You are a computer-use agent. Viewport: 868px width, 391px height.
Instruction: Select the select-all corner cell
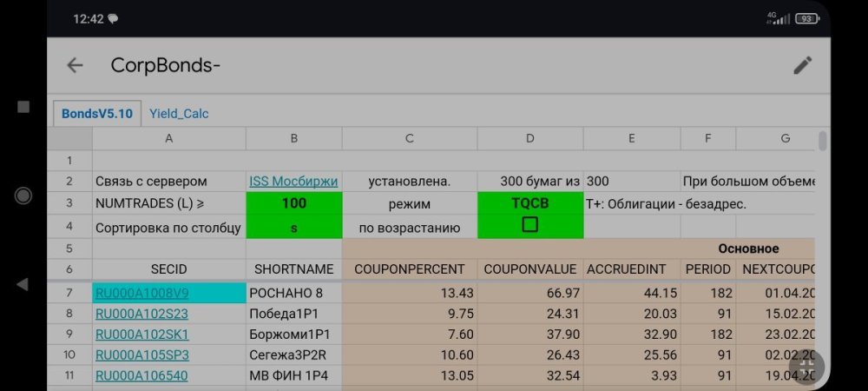(x=69, y=138)
